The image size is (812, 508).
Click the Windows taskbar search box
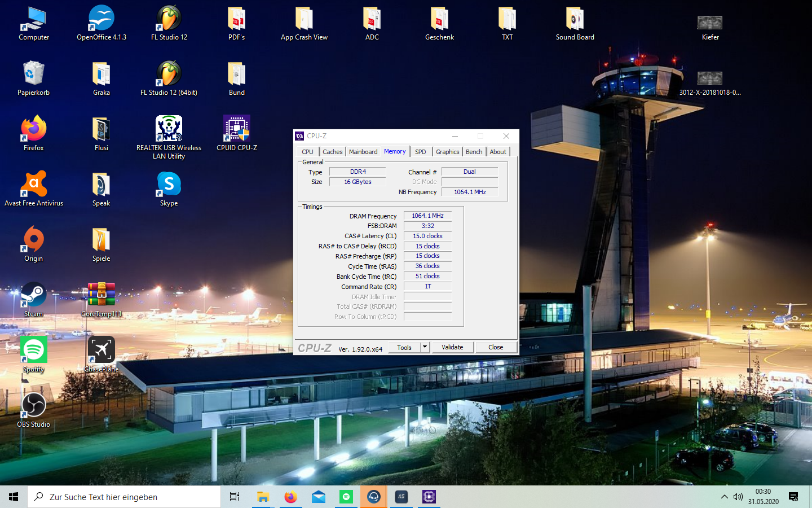124,497
